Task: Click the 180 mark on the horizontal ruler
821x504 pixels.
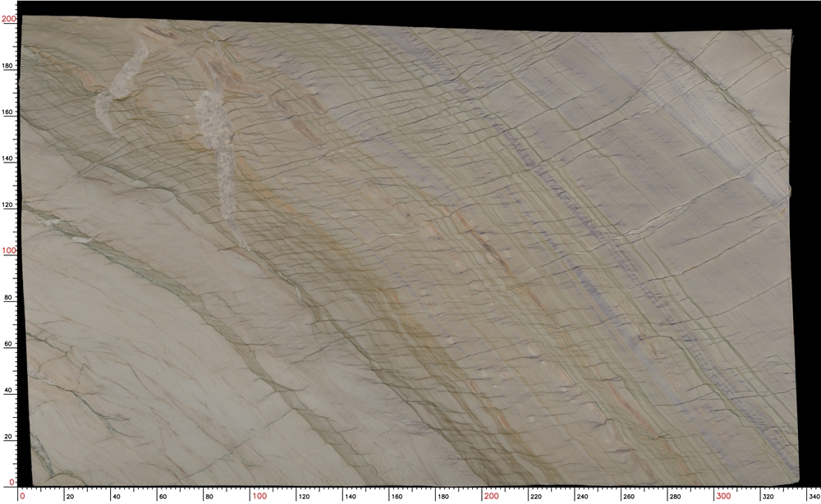Action: (443, 497)
